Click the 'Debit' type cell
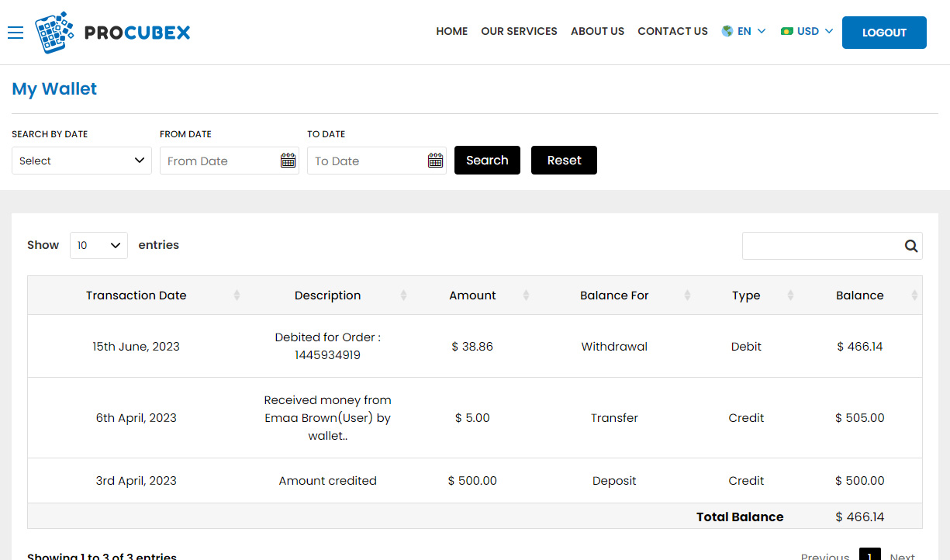950x560 pixels. [x=746, y=347]
